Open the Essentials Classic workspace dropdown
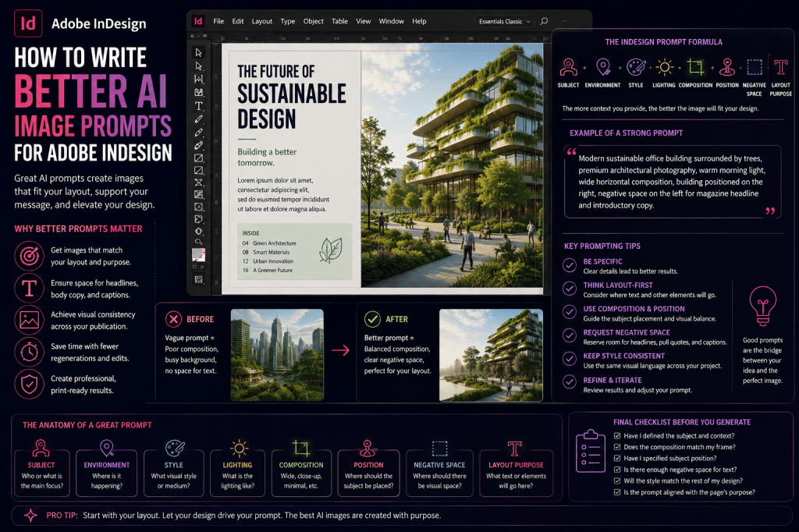 505,21
